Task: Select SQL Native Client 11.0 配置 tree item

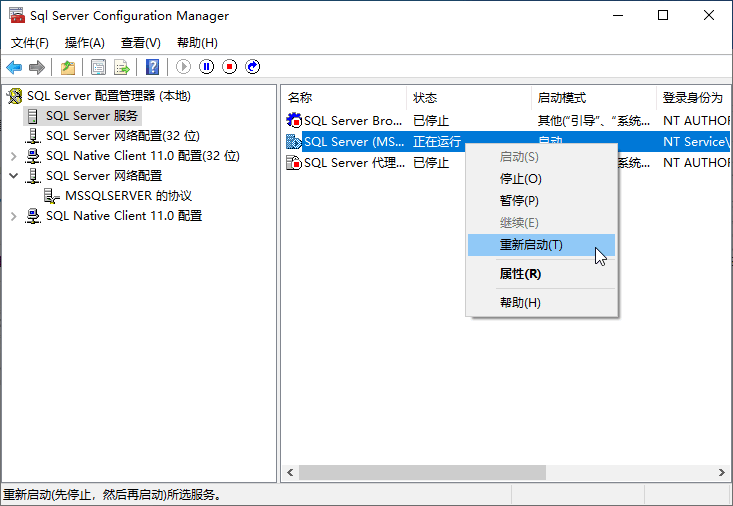Action: [x=124, y=216]
